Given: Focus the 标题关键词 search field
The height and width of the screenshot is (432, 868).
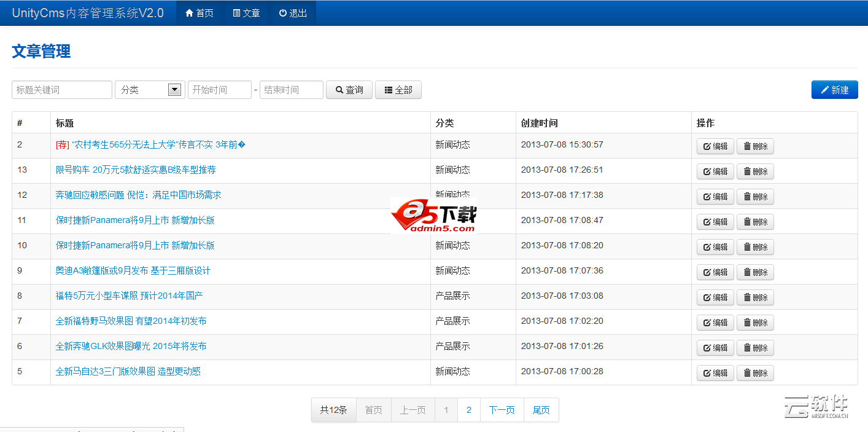Looking at the screenshot, I should click(62, 90).
